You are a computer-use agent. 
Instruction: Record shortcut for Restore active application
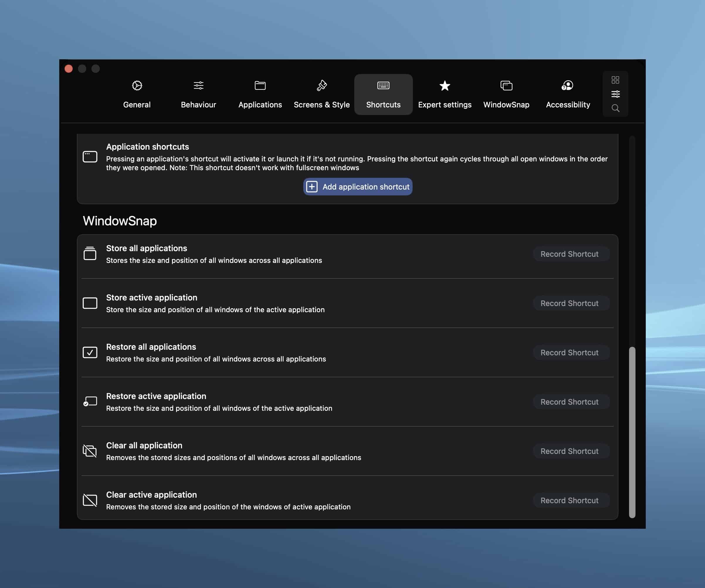569,402
